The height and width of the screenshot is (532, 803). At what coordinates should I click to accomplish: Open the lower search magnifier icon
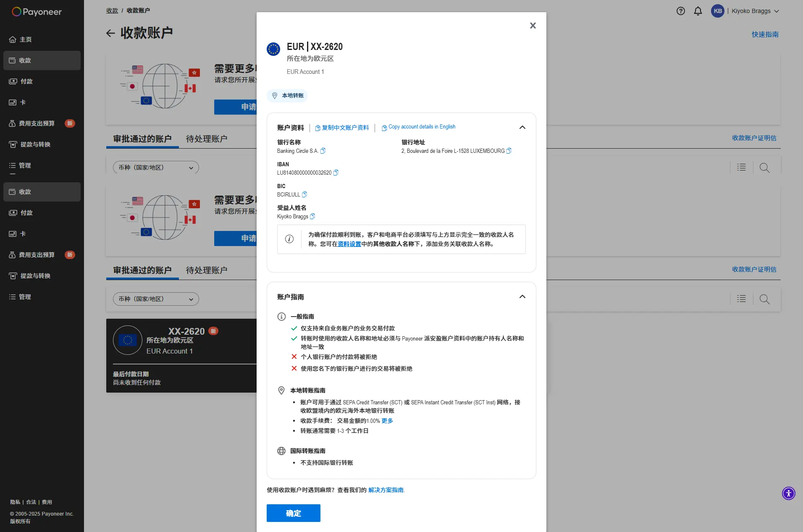[x=765, y=299]
